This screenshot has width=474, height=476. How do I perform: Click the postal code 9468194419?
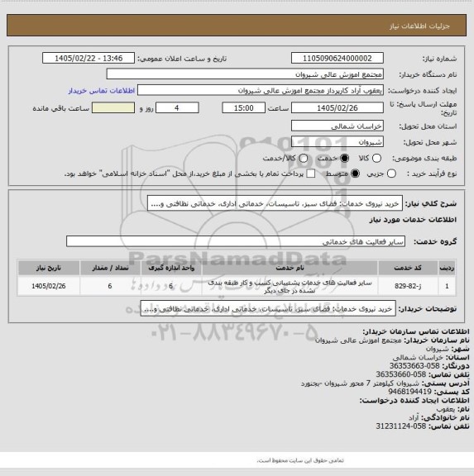[409, 392]
